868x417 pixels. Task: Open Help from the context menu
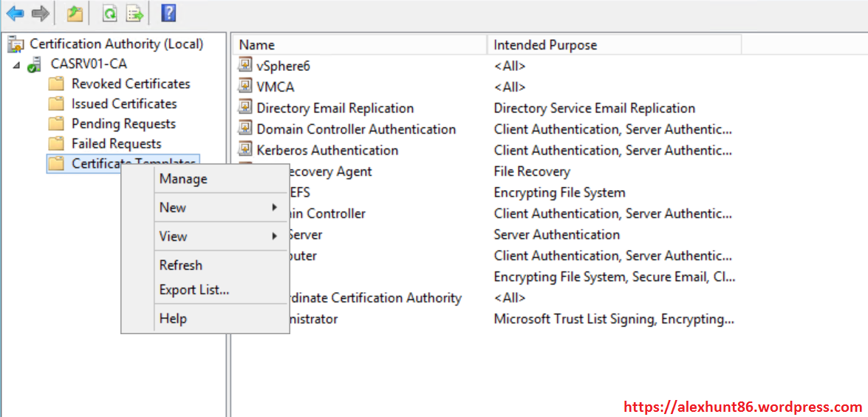tap(173, 319)
